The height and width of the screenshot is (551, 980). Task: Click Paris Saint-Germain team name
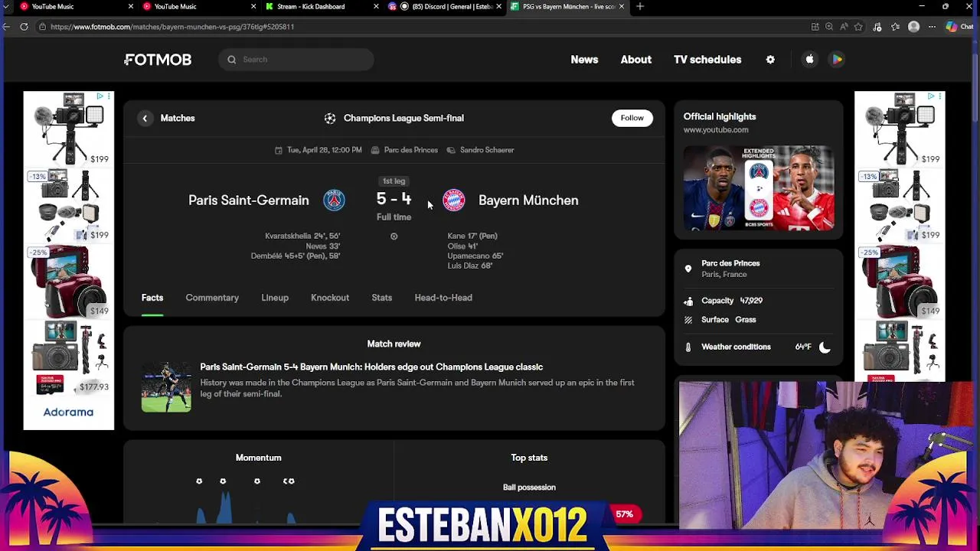tap(249, 201)
